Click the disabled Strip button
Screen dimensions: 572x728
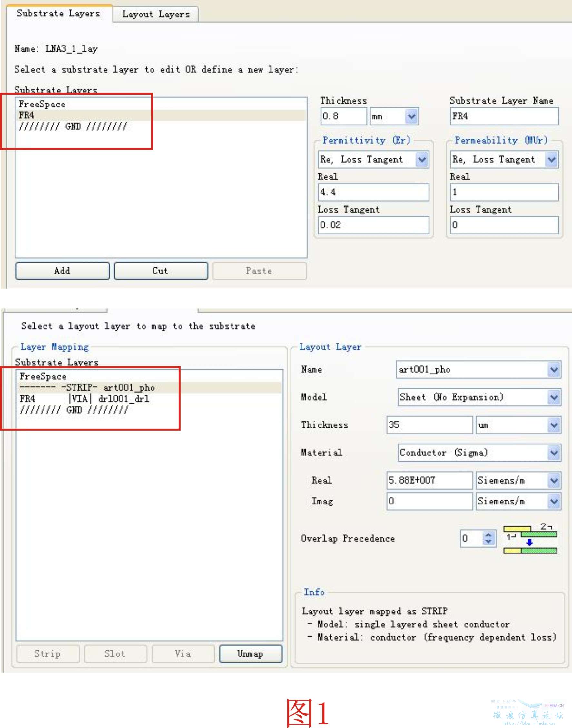pyautogui.click(x=48, y=653)
